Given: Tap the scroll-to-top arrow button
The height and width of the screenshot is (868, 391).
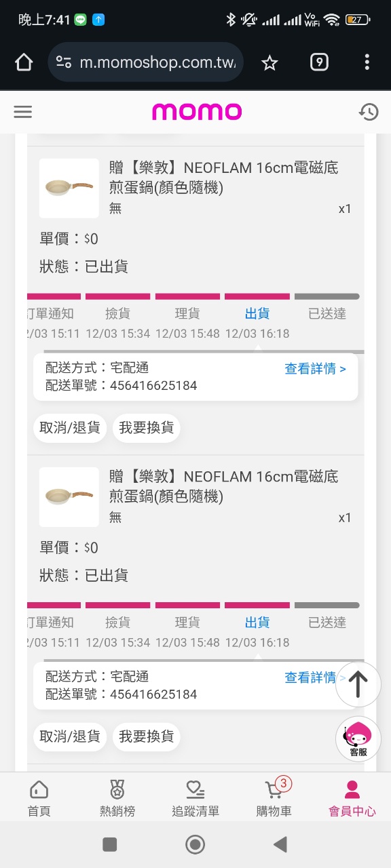Looking at the screenshot, I should (358, 685).
